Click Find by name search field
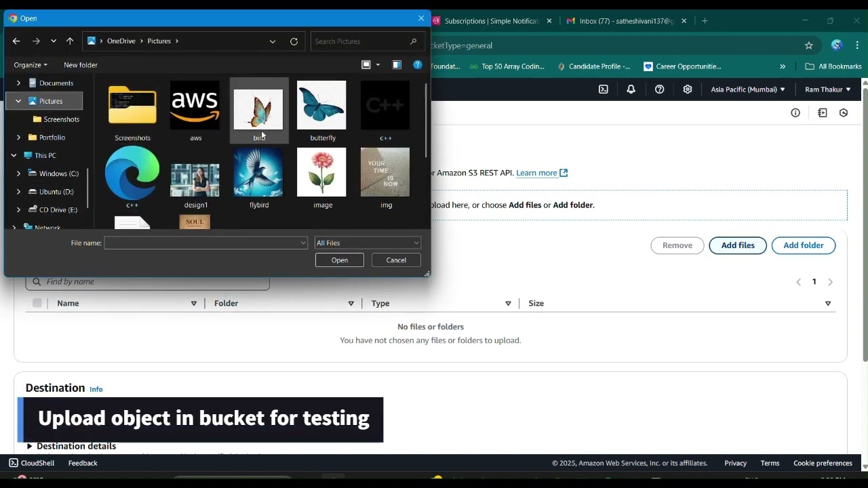 click(x=148, y=282)
